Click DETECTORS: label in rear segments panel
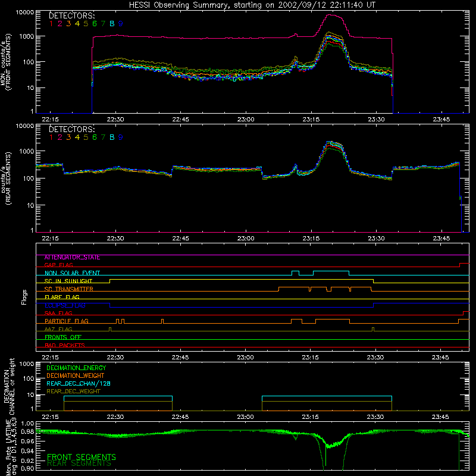 [71, 129]
